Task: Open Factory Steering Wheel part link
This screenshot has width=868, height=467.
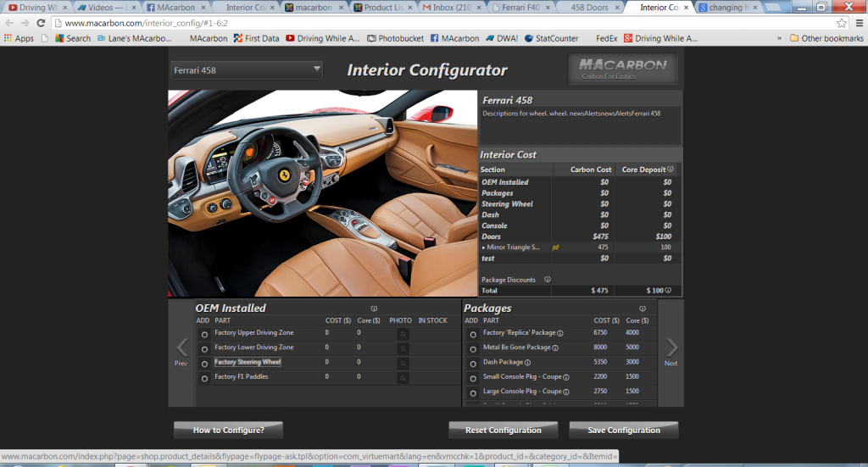Action: [x=248, y=362]
